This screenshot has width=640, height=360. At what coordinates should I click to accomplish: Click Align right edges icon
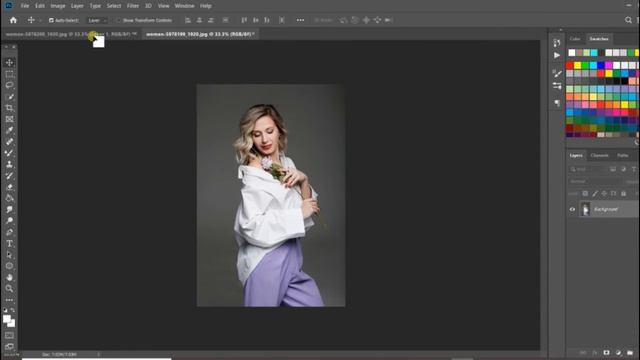pyautogui.click(x=211, y=20)
